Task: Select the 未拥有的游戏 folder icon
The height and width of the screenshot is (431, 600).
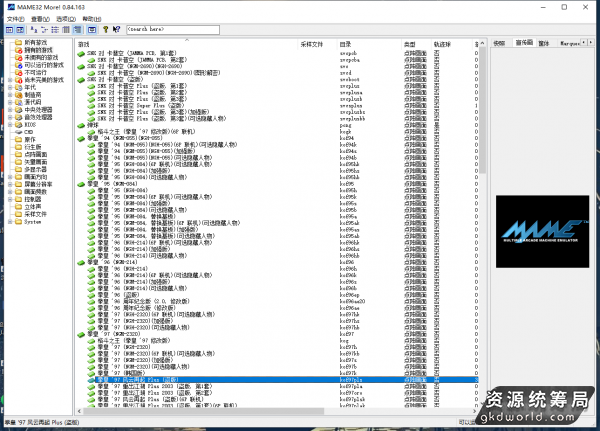Action: point(18,57)
